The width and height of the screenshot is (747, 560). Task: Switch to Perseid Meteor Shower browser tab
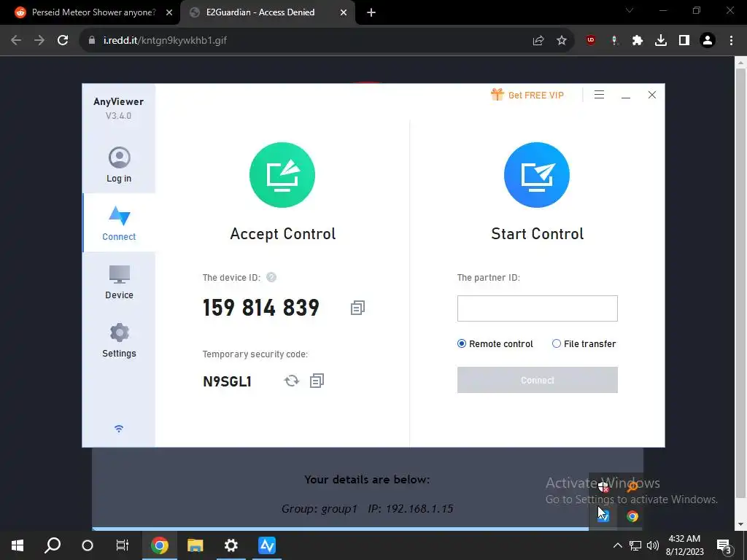(x=93, y=12)
